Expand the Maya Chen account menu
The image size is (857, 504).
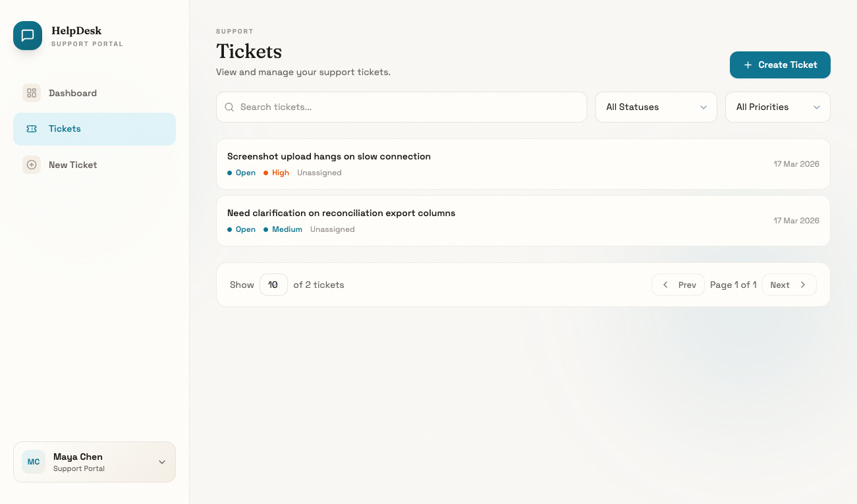[x=162, y=462]
